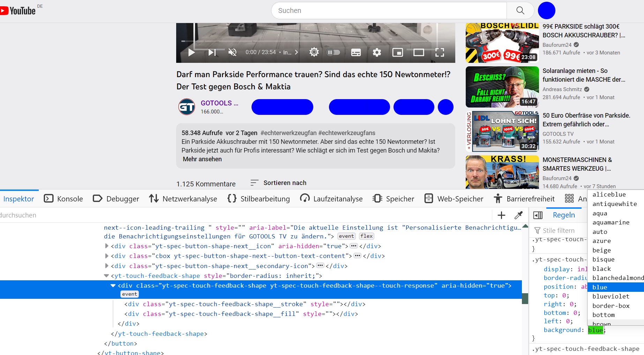Collapse the yt-touch-feedback-shape element
This screenshot has width=644, height=355.
point(106,276)
